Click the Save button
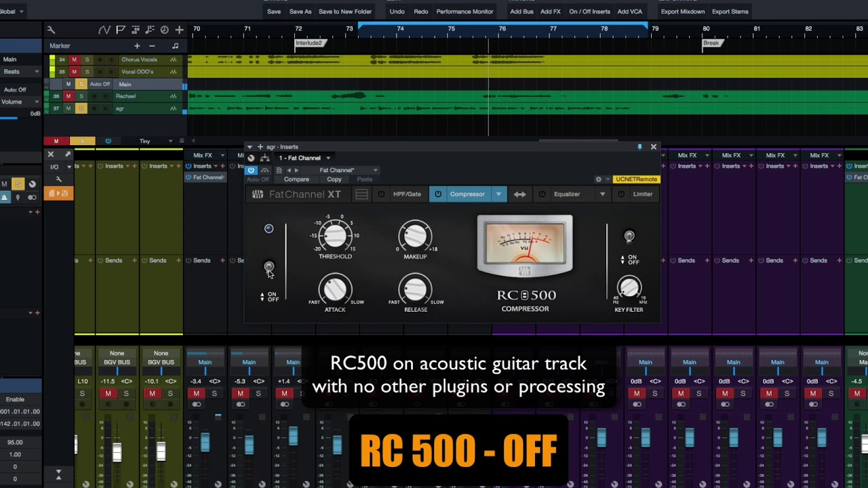Viewport: 868px width, 488px height. click(274, 12)
